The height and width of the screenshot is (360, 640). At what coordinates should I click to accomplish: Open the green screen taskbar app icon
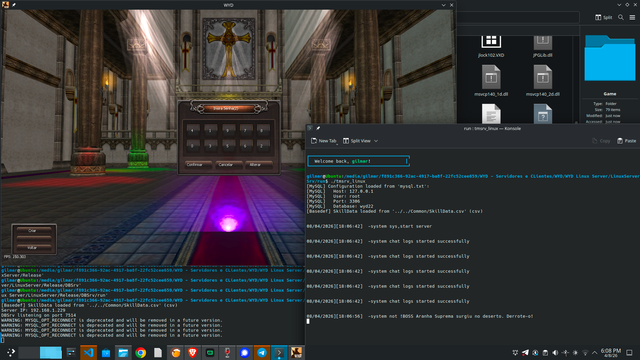210,353
